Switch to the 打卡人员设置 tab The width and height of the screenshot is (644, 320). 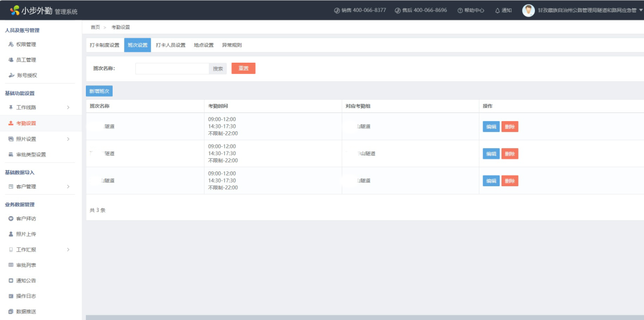[171, 45]
